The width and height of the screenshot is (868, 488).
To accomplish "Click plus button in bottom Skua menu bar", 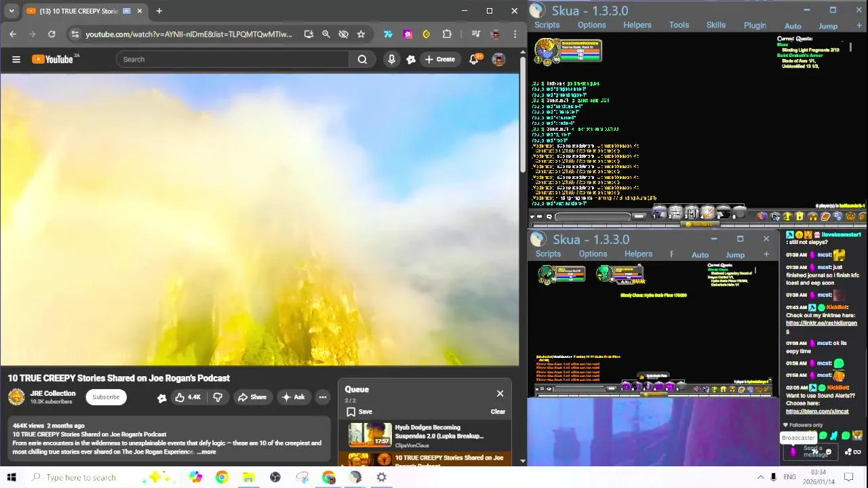I will [766, 254].
